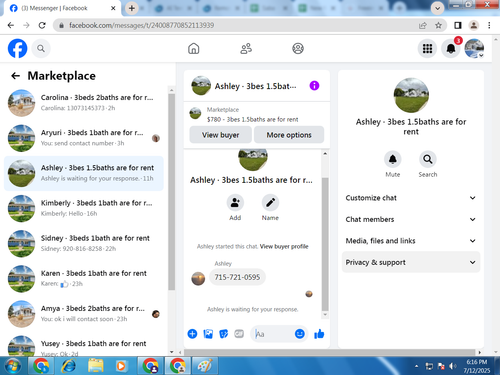Open Chrome tab search dropdown
This screenshot has height=375, width=500.
point(437,8)
